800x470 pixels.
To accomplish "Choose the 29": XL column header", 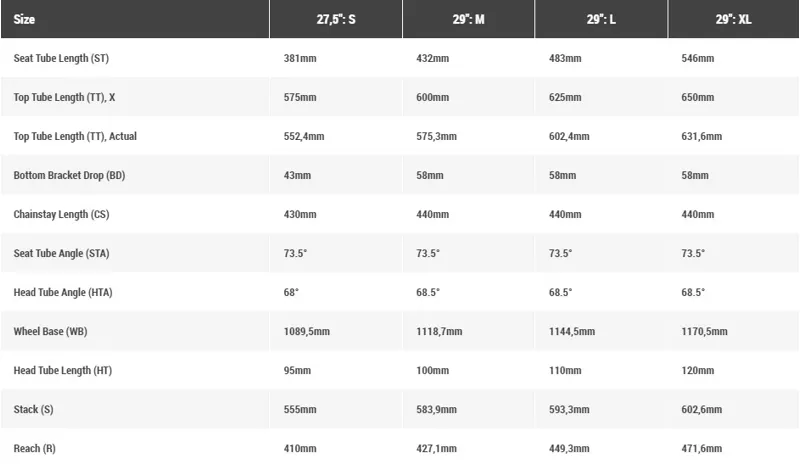I will pyautogui.click(x=732, y=20).
